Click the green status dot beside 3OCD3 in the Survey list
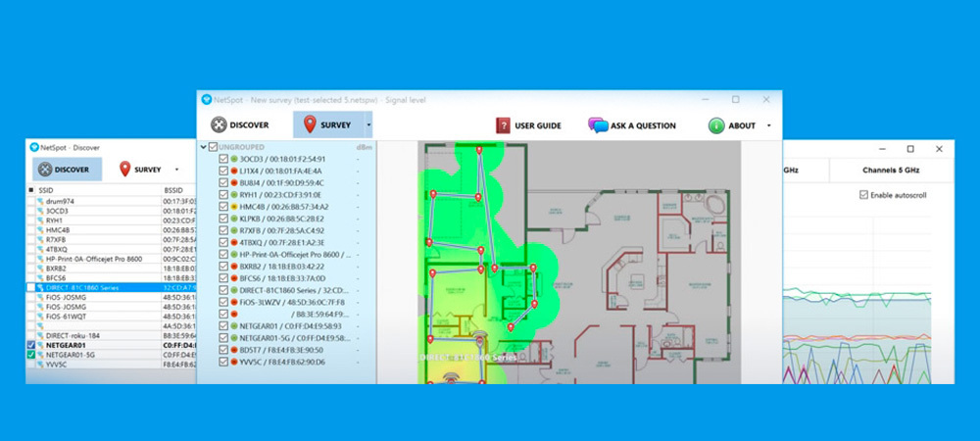 (x=234, y=159)
